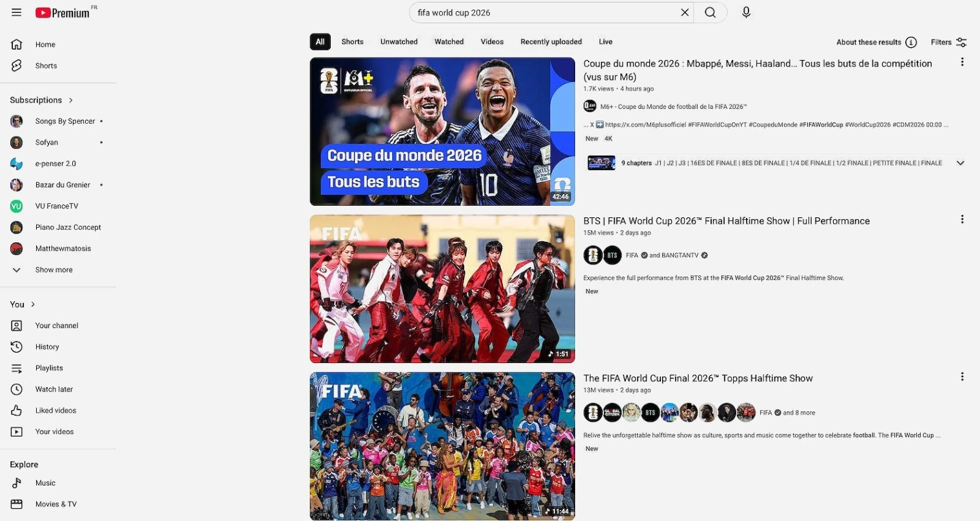Viewport: 980px width, 521px height.
Task: Open The FIFA World Cup Final Topps title
Action: tap(698, 378)
